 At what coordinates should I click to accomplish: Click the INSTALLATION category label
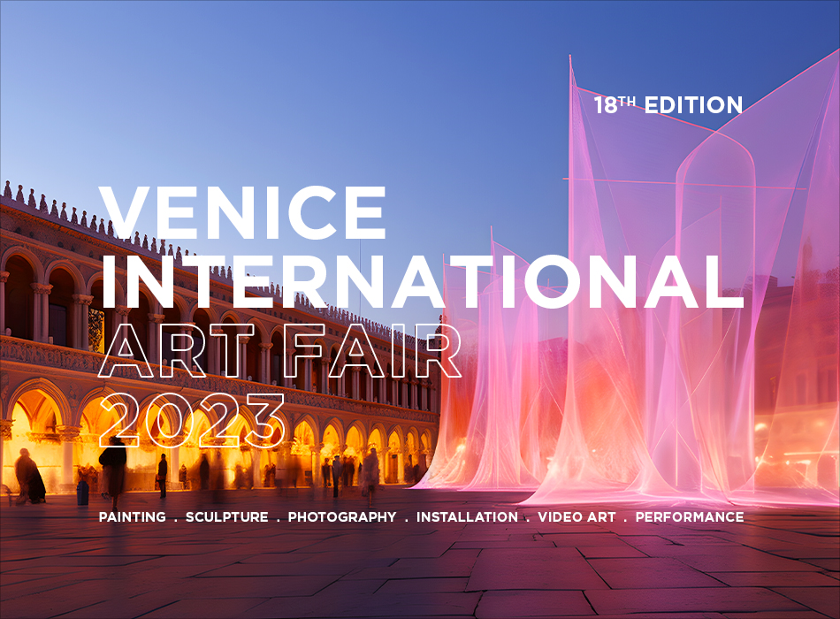[467, 516]
